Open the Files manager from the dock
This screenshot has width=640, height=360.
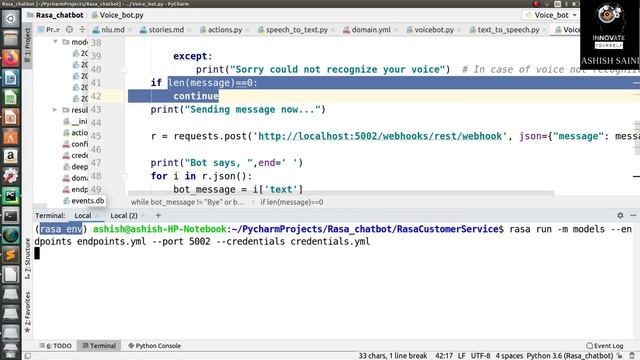point(11,38)
